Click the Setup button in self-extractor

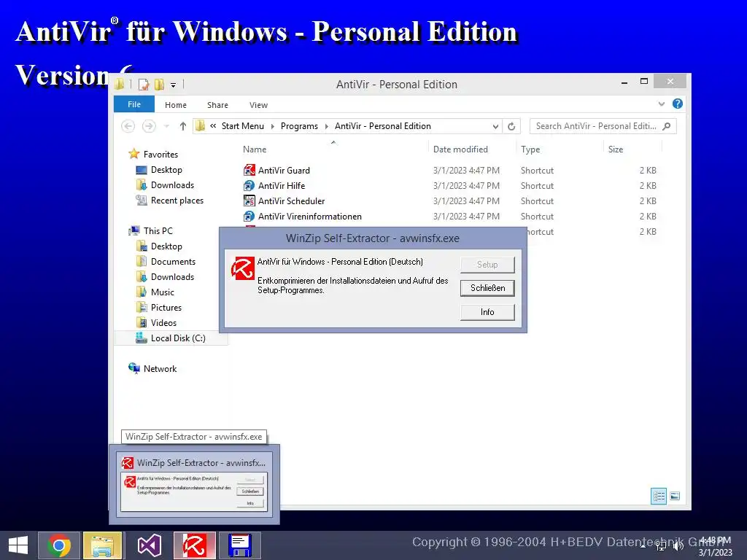[x=487, y=264]
